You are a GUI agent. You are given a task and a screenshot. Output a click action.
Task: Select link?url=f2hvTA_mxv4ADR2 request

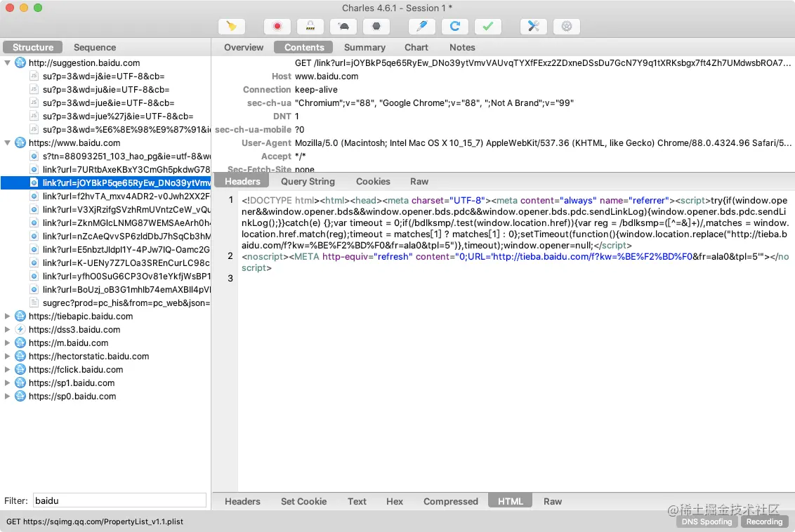point(126,196)
